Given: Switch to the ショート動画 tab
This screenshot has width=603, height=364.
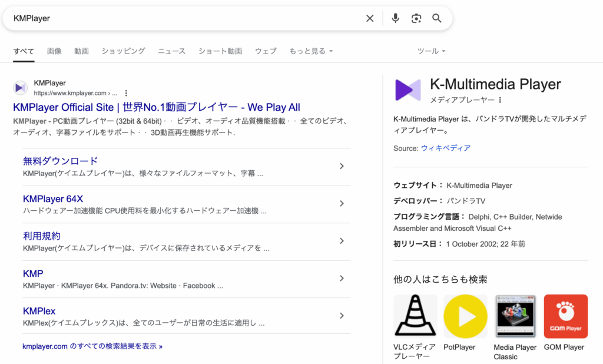Looking at the screenshot, I should [x=220, y=51].
